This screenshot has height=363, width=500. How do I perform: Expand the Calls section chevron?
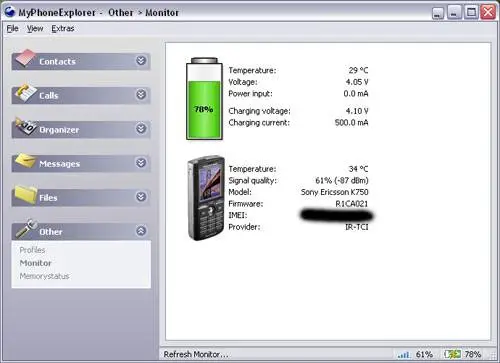tap(141, 95)
